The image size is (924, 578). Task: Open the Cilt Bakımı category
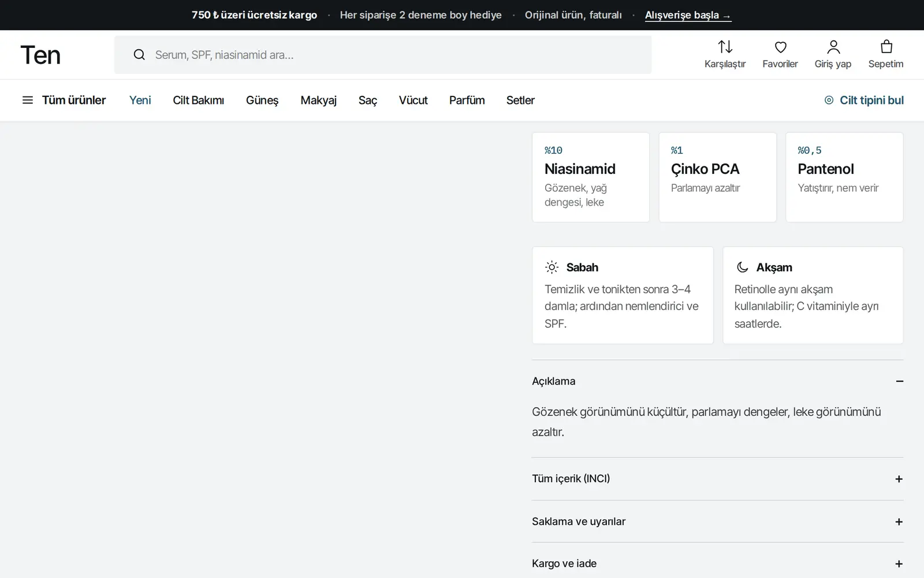click(x=199, y=100)
